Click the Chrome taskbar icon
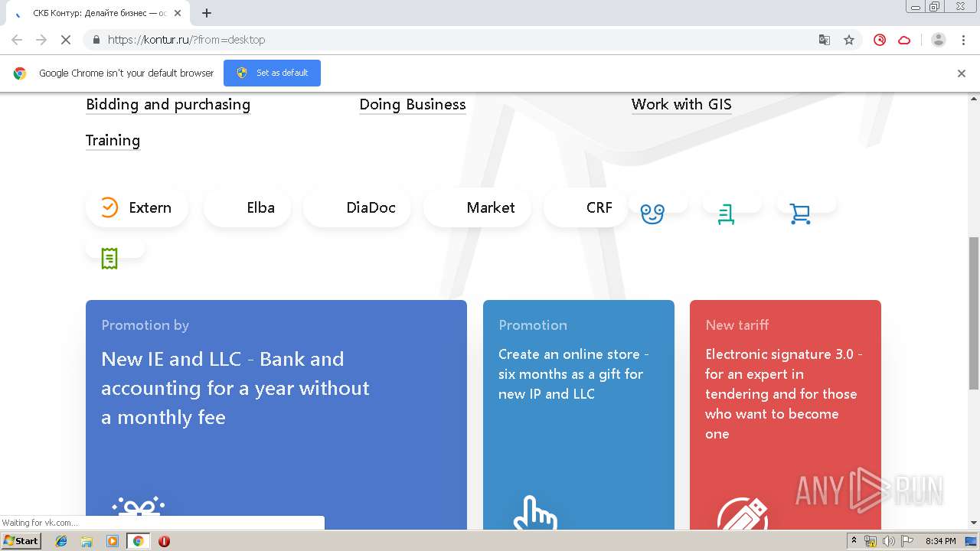The height and width of the screenshot is (551, 980). [x=138, y=541]
